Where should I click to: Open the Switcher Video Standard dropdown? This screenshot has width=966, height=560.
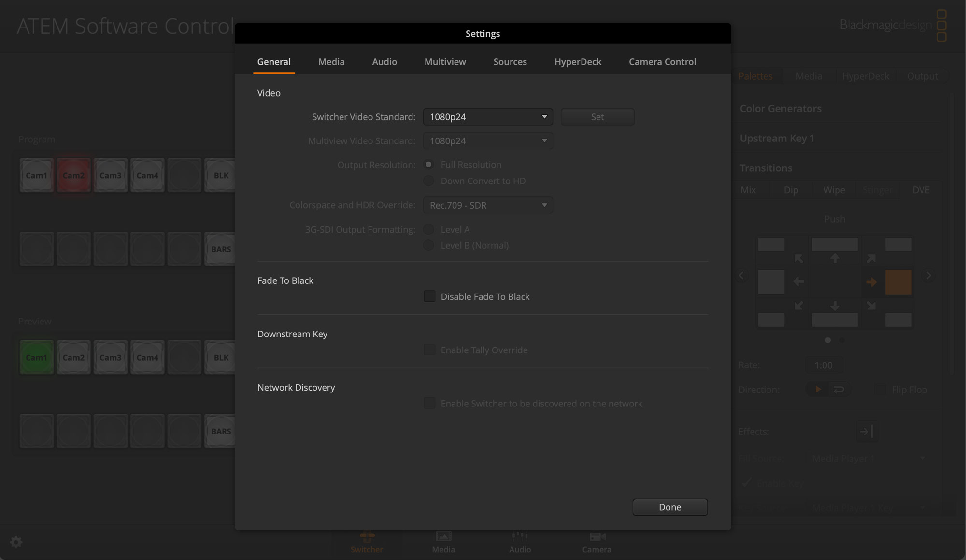487,116
